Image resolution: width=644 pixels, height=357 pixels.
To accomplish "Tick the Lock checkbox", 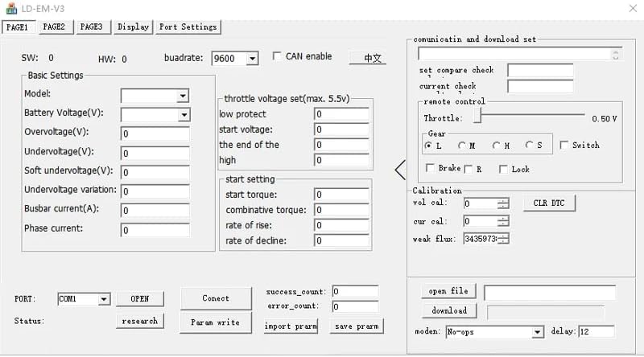I will pyautogui.click(x=503, y=169).
